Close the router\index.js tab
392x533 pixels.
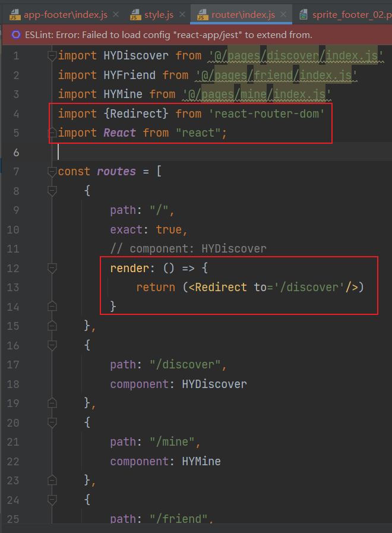point(283,15)
